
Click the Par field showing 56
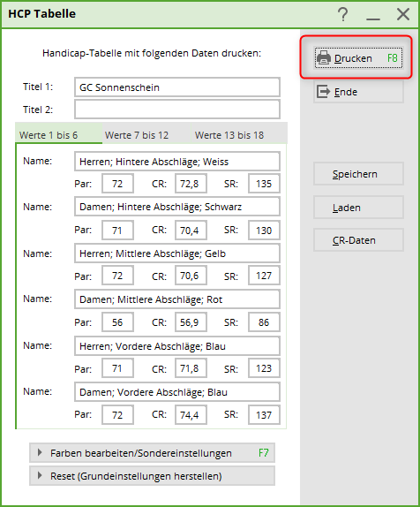coord(117,322)
